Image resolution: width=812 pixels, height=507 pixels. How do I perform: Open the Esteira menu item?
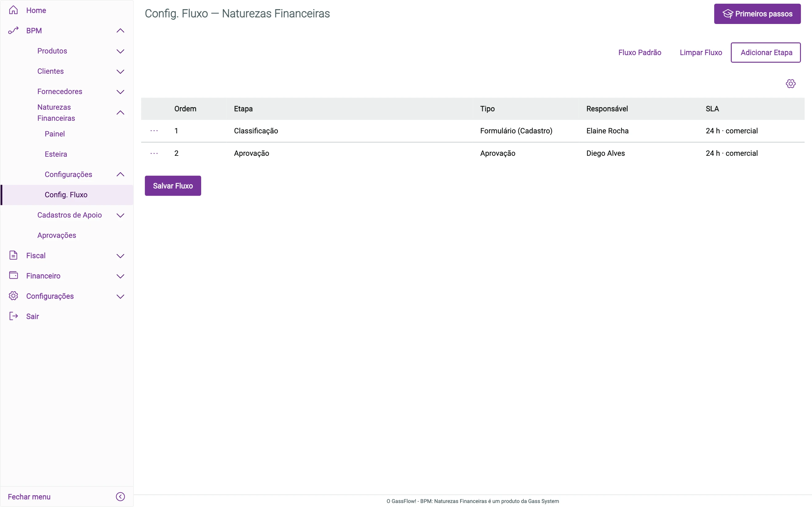click(56, 154)
